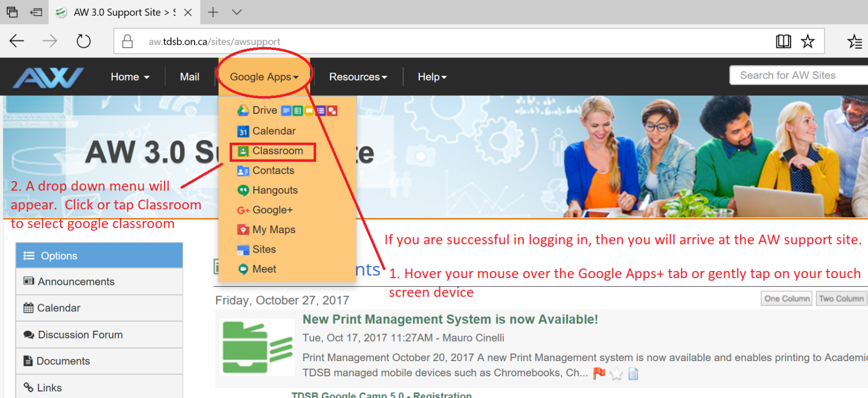Click the tabs set aside icon
This screenshot has height=398, width=868.
tap(12, 11)
